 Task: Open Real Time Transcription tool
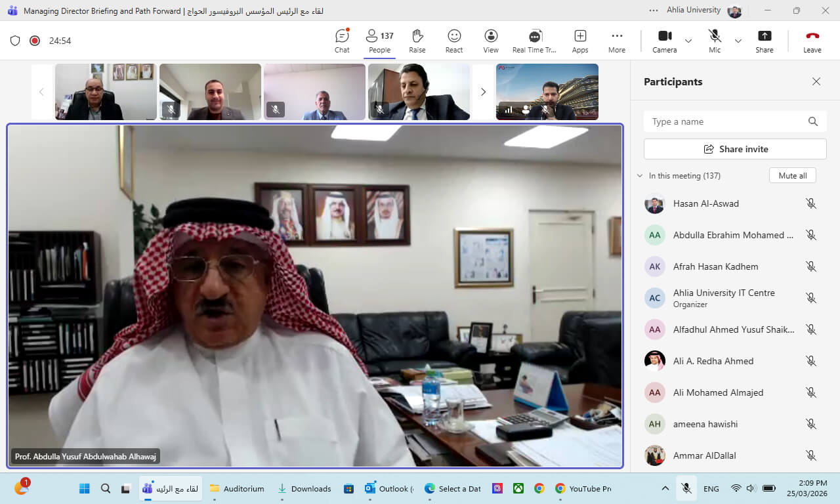click(534, 41)
